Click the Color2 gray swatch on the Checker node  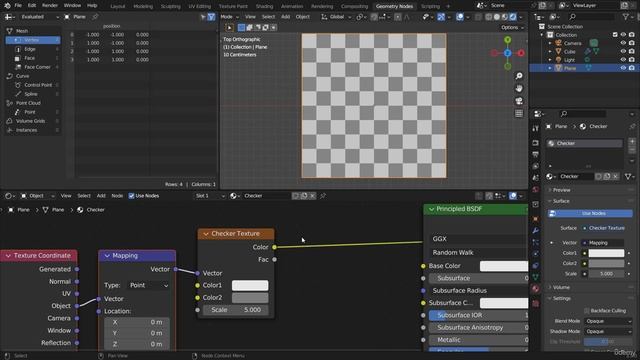click(250, 298)
